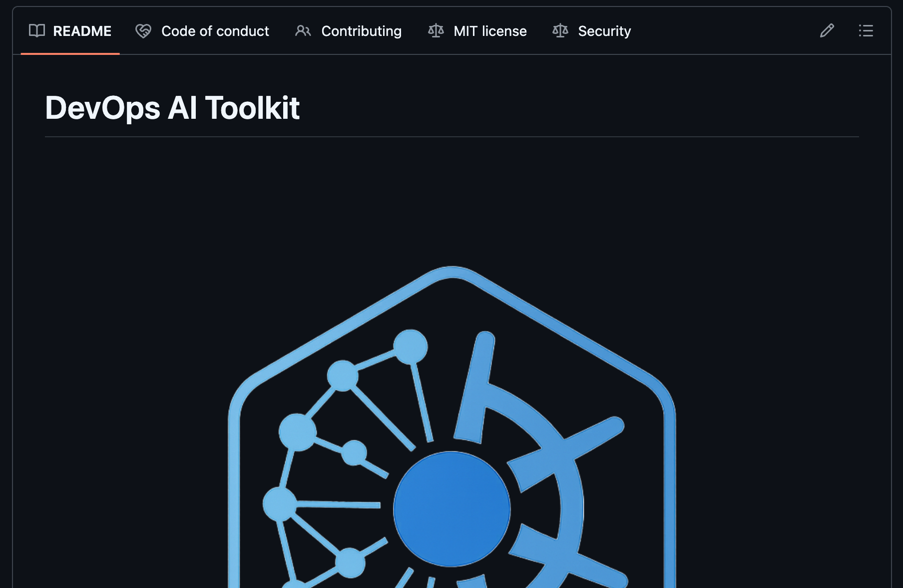Click the leftmost network node on the logo
This screenshot has height=588, width=903.
(280, 504)
